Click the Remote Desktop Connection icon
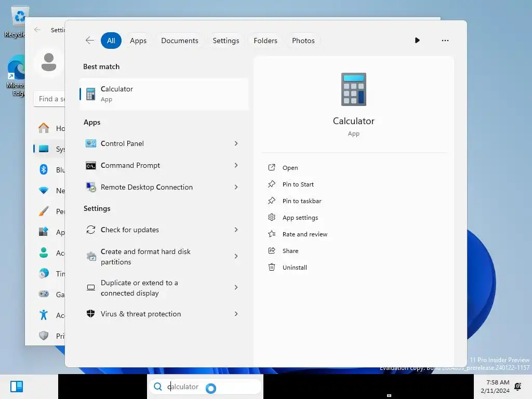This screenshot has width=532, height=399. 90,187
